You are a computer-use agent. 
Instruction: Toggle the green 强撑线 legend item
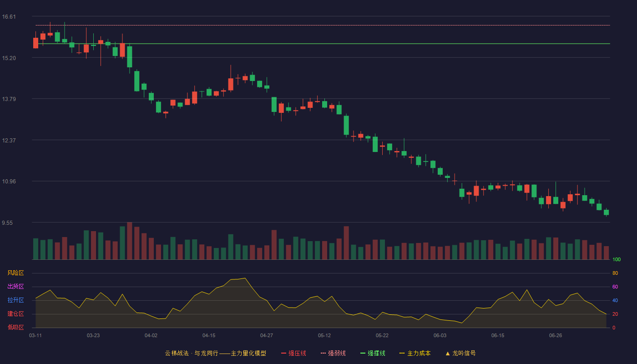373,353
